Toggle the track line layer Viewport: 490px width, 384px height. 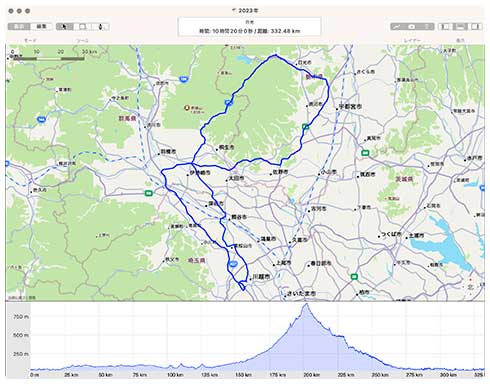(x=397, y=27)
